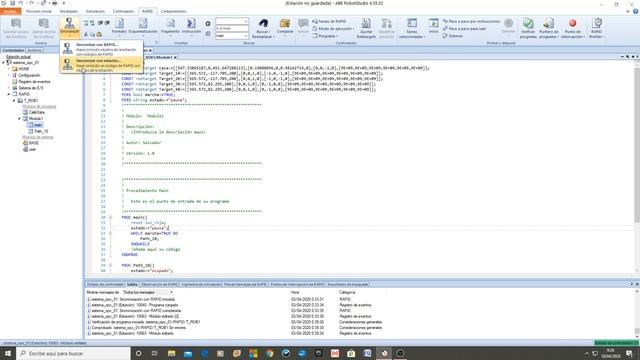Collapse the Module1 tree node
Viewport: 640px width, 360px height.
[19, 119]
